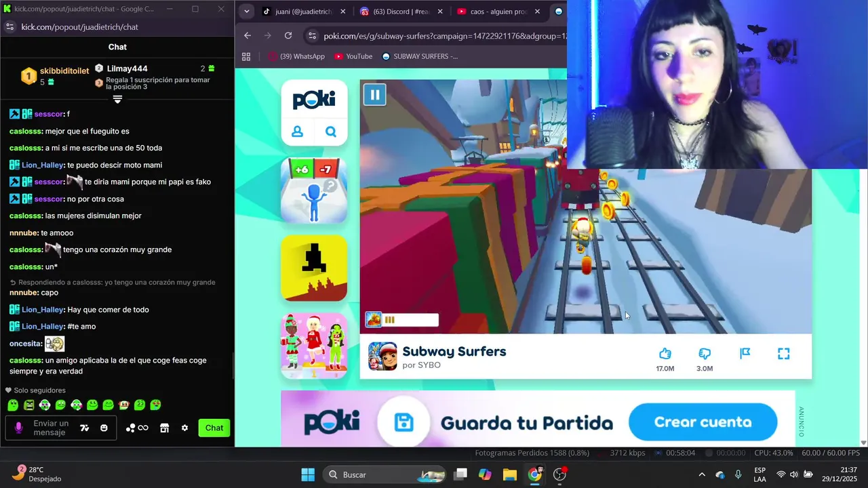The width and height of the screenshot is (868, 488).
Task: Click the poki.com address bar URL
Action: coord(444,36)
